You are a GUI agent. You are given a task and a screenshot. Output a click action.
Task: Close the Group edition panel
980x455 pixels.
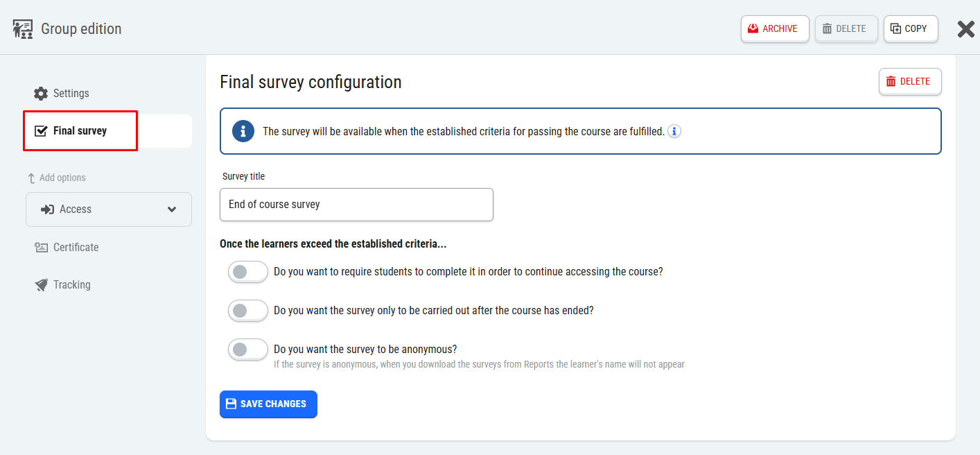(965, 29)
